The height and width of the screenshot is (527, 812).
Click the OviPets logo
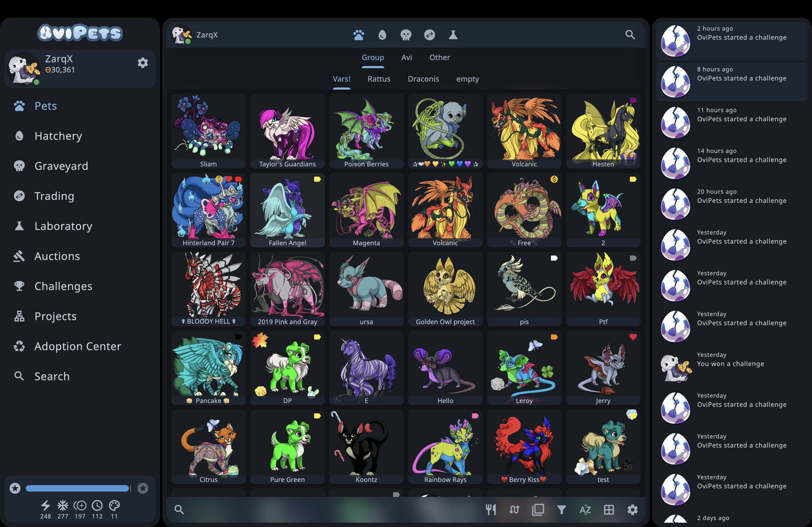click(x=80, y=33)
